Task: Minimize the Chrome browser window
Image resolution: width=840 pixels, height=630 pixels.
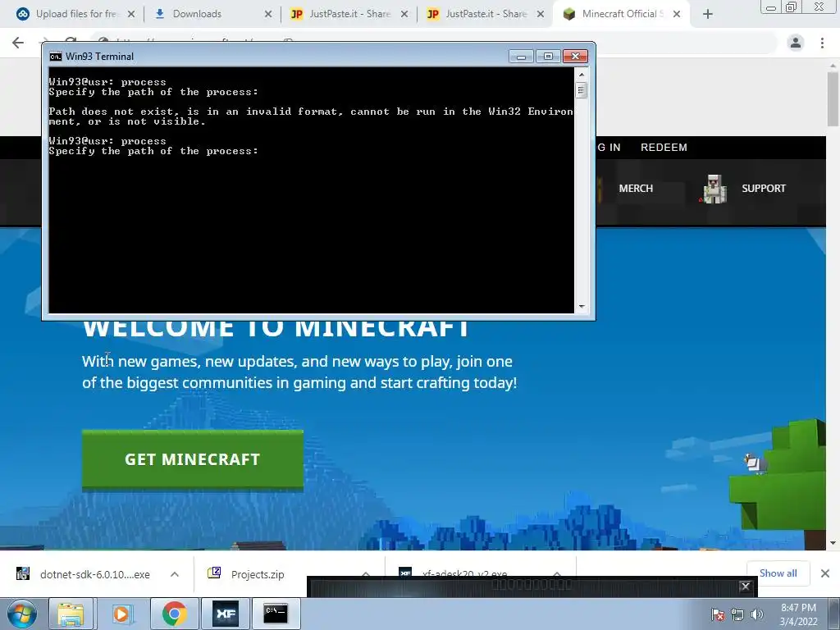Action: click(771, 7)
